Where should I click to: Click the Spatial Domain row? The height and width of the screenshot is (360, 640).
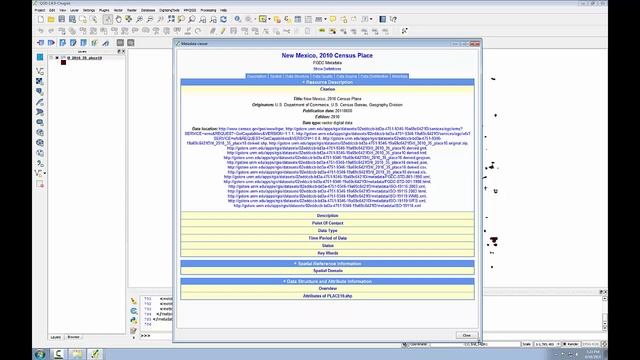point(327,271)
